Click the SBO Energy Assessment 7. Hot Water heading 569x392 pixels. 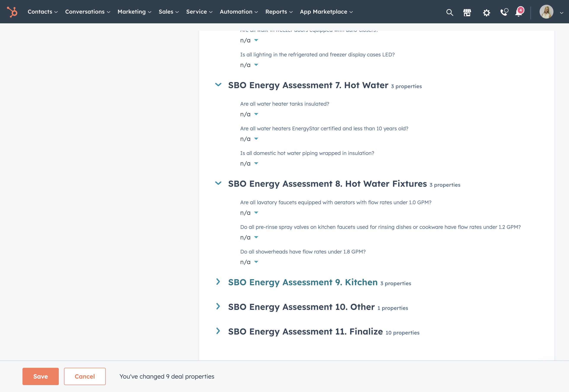308,85
